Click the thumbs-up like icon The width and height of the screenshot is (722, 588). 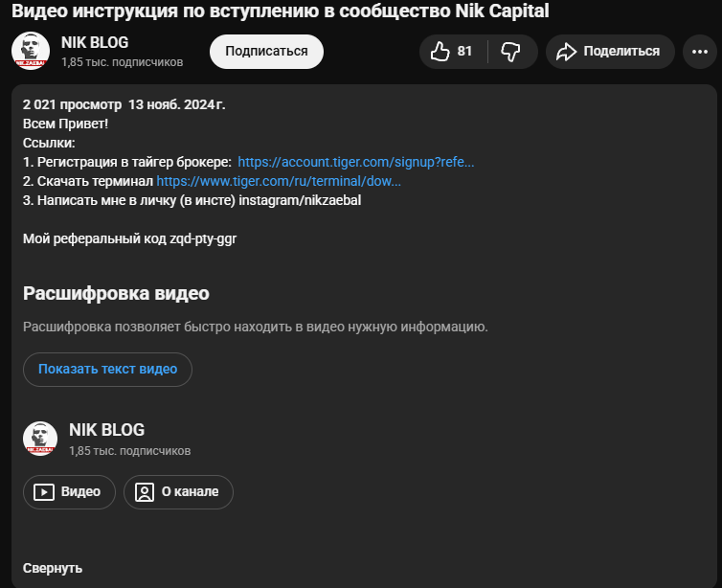(440, 52)
